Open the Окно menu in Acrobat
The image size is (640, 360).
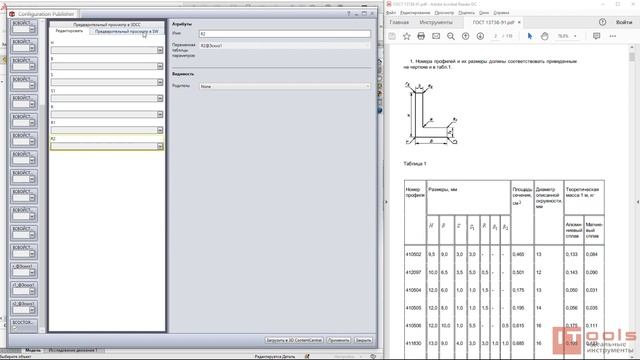[x=484, y=13]
